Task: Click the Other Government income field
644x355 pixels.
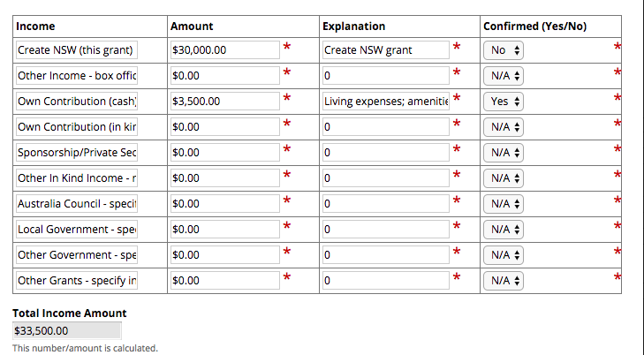Action: [77, 255]
